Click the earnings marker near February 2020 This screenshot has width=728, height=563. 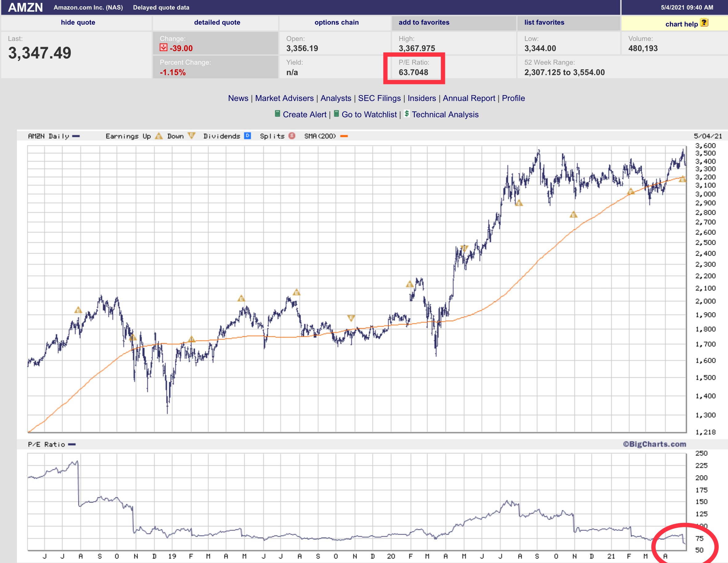click(410, 284)
